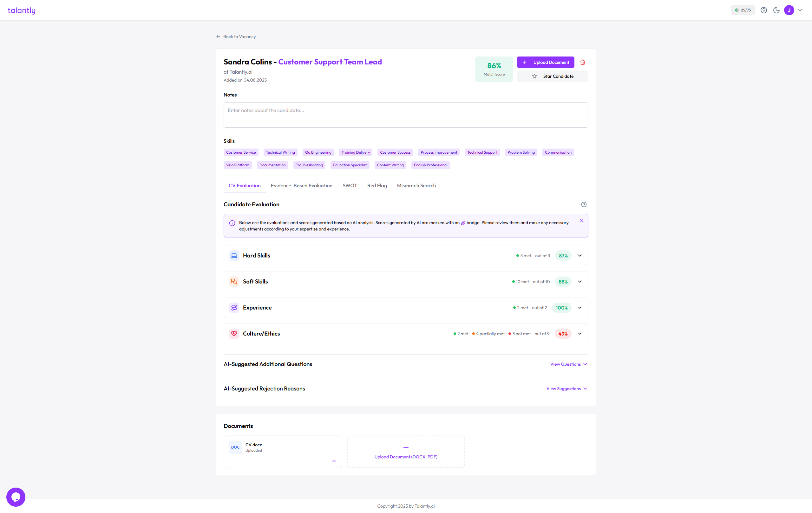Open the help icon in top bar
Screen dimensions: 812x513
763,10
